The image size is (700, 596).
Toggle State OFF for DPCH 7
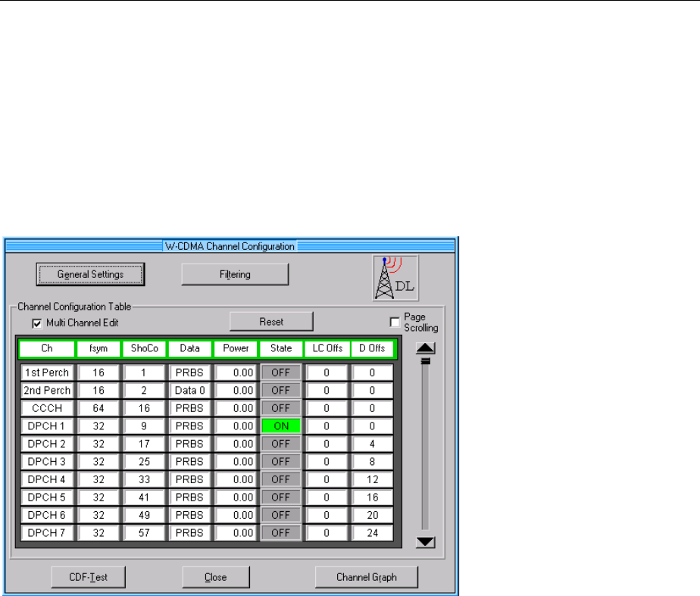coord(281,533)
